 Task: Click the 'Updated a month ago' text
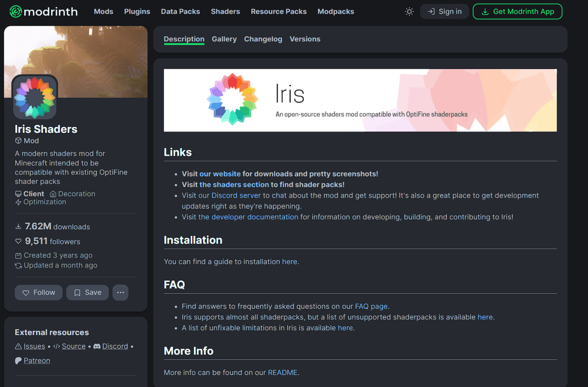click(60, 265)
